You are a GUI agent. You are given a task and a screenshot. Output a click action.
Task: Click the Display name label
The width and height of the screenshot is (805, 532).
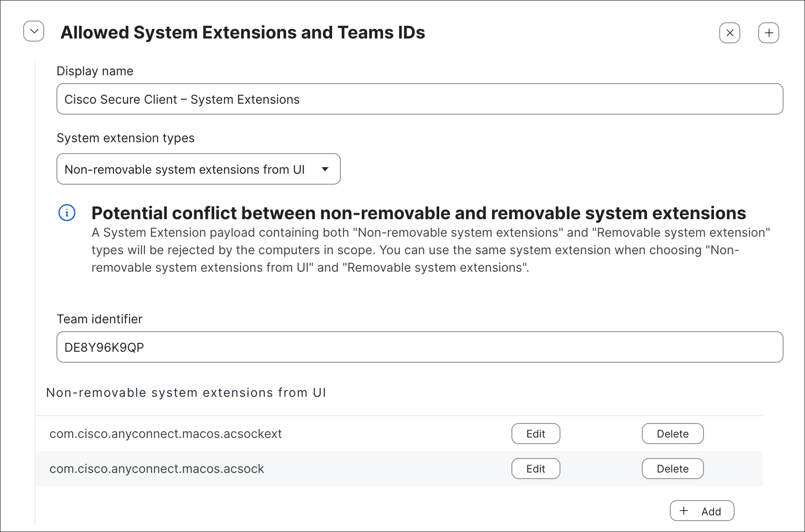point(95,71)
